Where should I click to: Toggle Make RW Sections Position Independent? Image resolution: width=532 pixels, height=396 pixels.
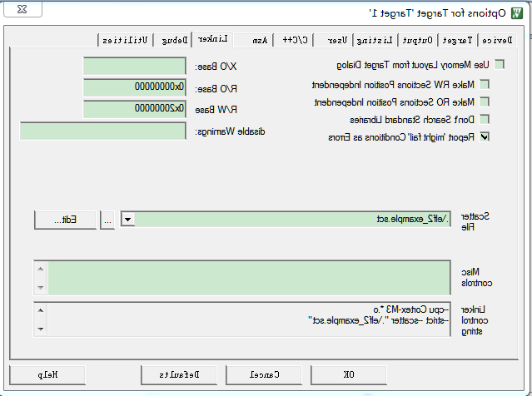click(x=485, y=84)
